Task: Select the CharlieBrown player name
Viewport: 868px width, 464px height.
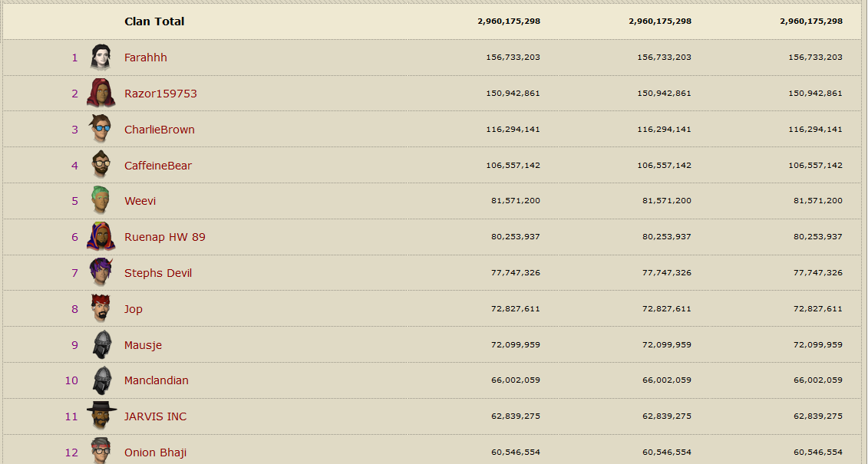Action: 160,130
